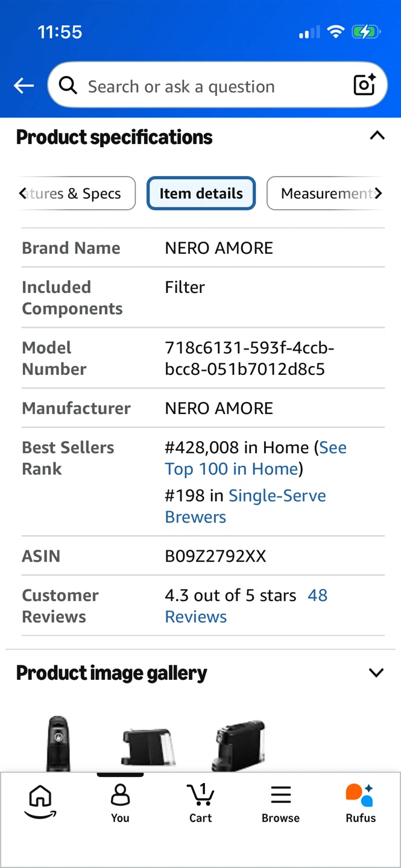
Task: Show next spec tabs with right chevron
Action: coord(378,193)
